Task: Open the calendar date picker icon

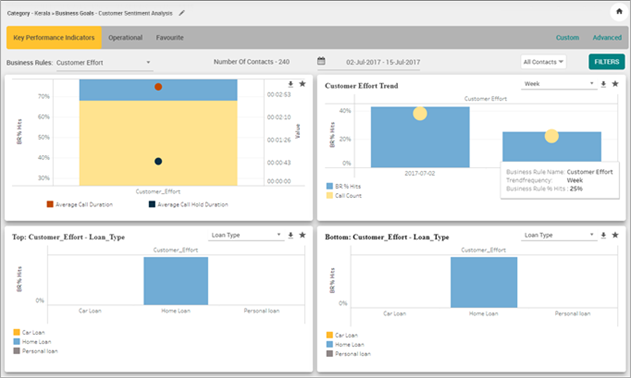Action: pos(321,61)
